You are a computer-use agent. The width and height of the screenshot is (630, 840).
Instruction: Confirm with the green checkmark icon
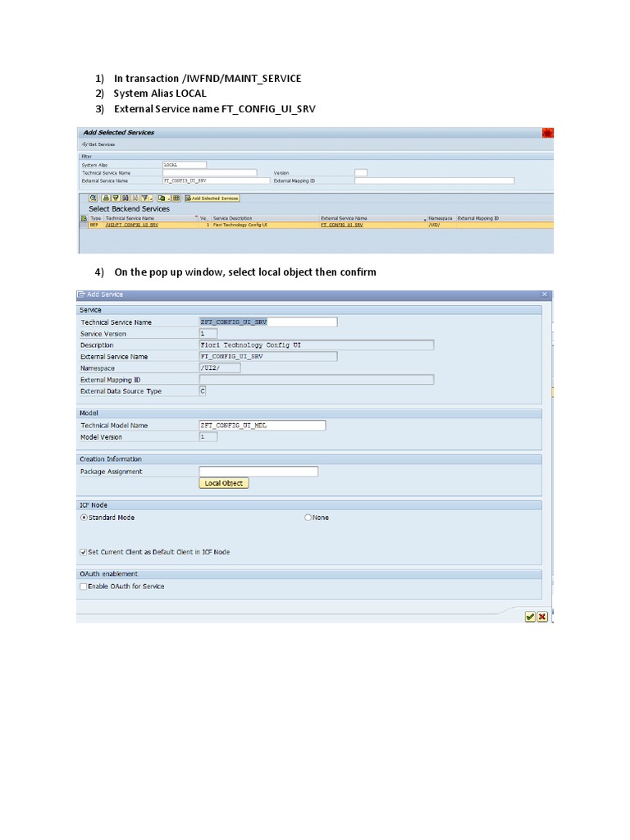pos(530,617)
